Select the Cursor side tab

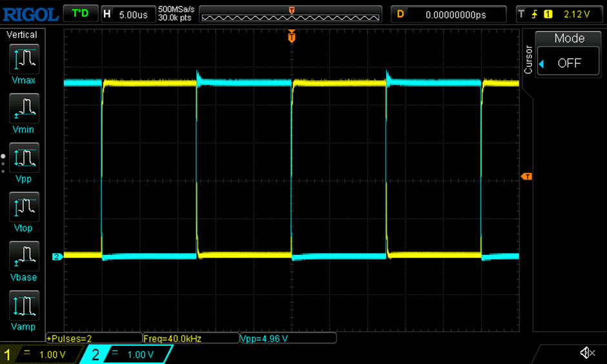coord(528,59)
